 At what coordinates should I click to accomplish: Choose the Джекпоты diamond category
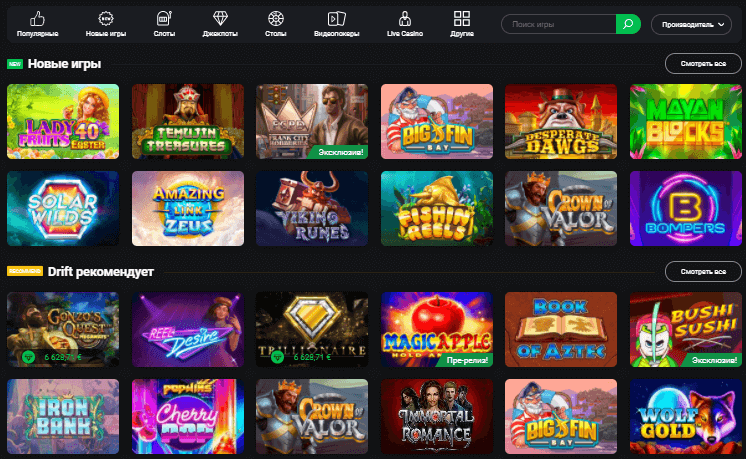pos(220,24)
